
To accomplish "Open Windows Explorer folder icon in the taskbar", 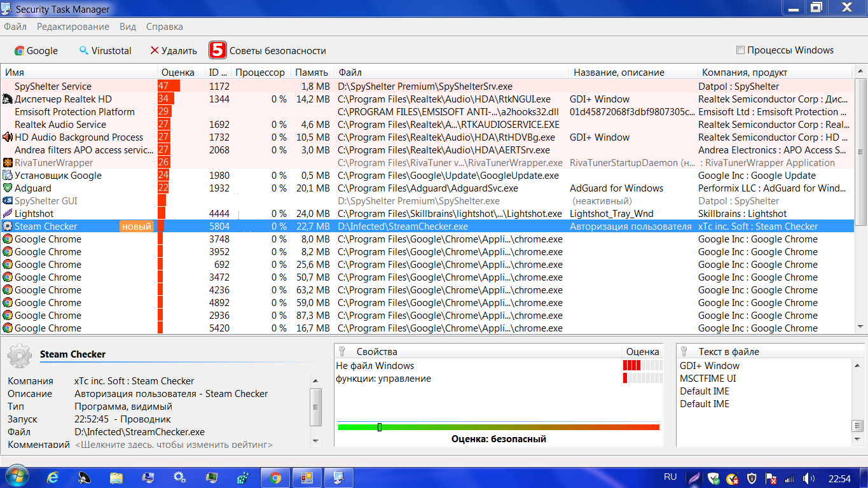I will point(116,477).
